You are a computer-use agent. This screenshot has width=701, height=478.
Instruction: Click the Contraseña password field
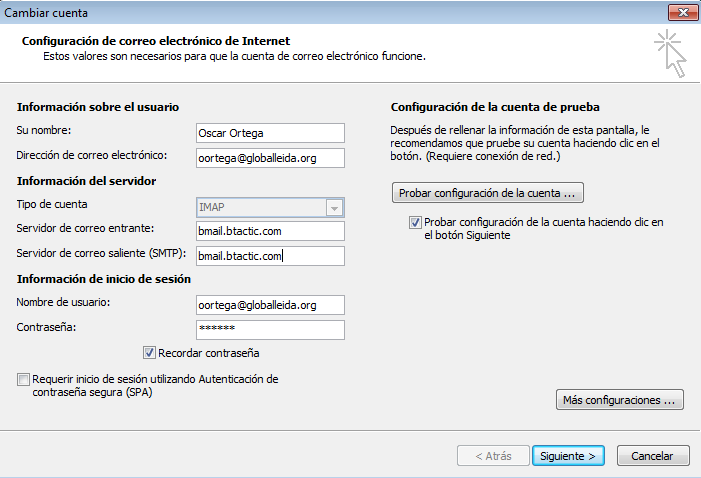tap(270, 330)
